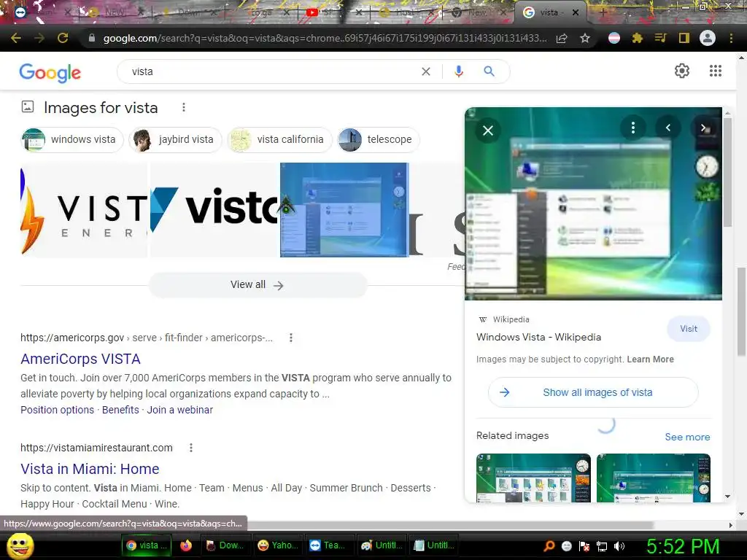Open the Google apps grid

tap(716, 71)
